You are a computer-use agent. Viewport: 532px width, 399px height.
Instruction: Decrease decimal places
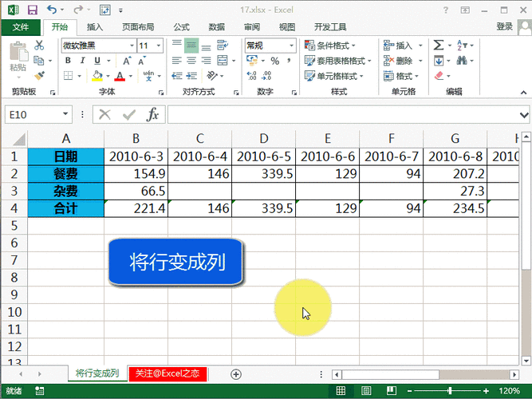click(266, 75)
